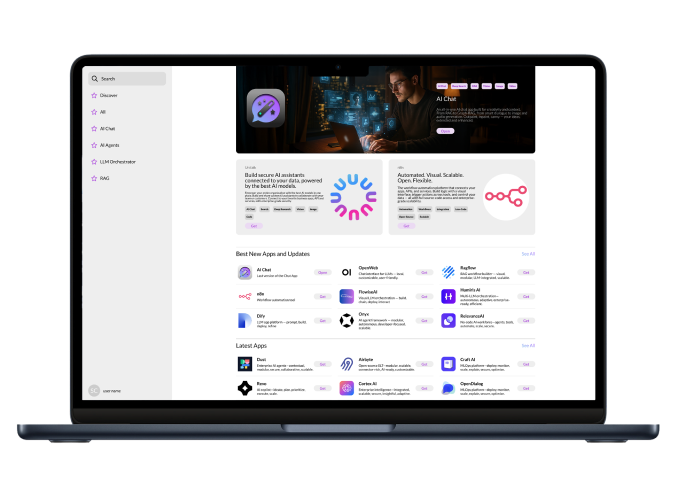The width and height of the screenshot is (677, 500).
Task: Click Get for n8n in the app list
Action: pos(323,297)
